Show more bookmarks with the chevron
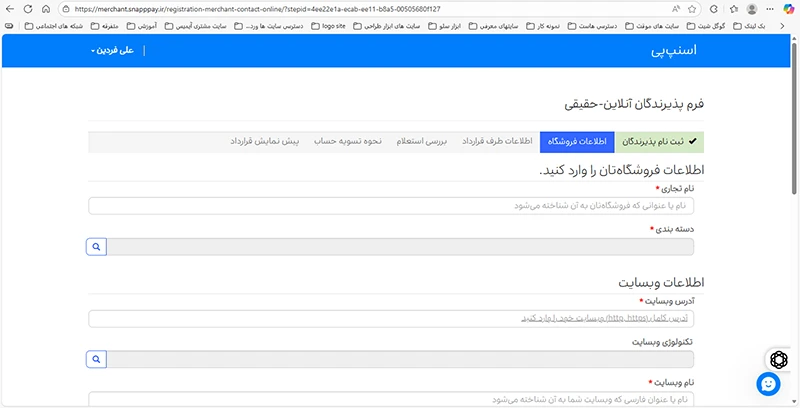Screen dimensions: 800x408 pyautogui.click(x=783, y=26)
